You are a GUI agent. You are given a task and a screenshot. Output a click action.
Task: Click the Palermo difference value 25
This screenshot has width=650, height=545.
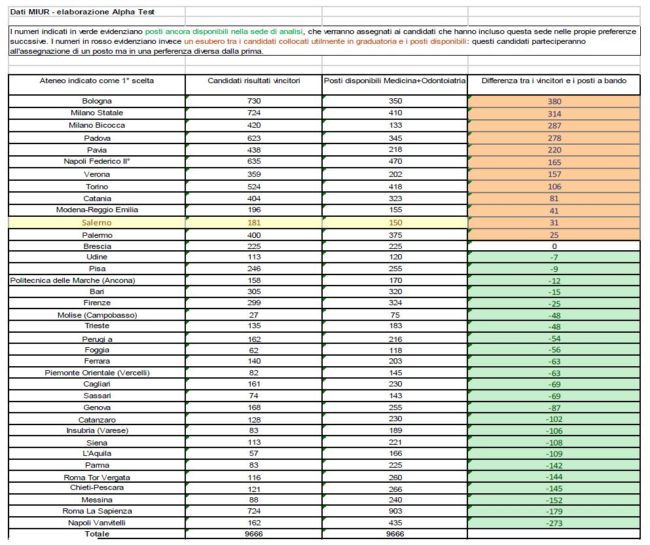554,235
